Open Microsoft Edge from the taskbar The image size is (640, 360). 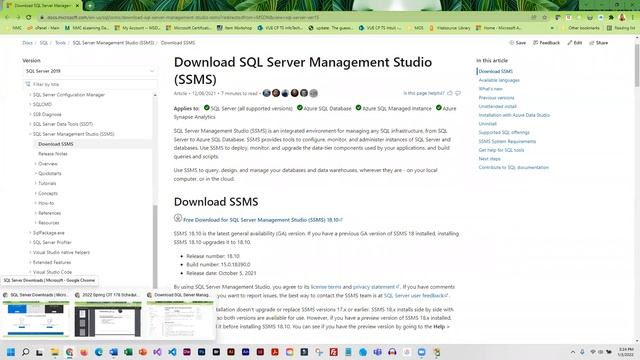click(x=98, y=352)
